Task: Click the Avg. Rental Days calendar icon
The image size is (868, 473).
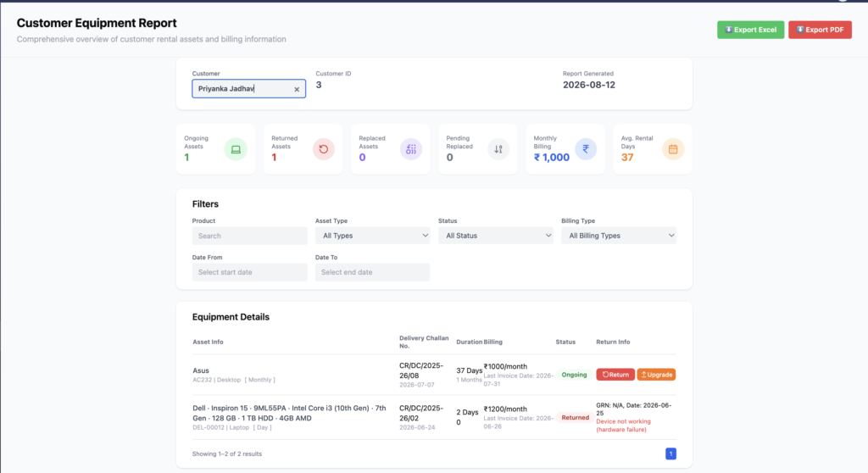Action: pos(673,149)
